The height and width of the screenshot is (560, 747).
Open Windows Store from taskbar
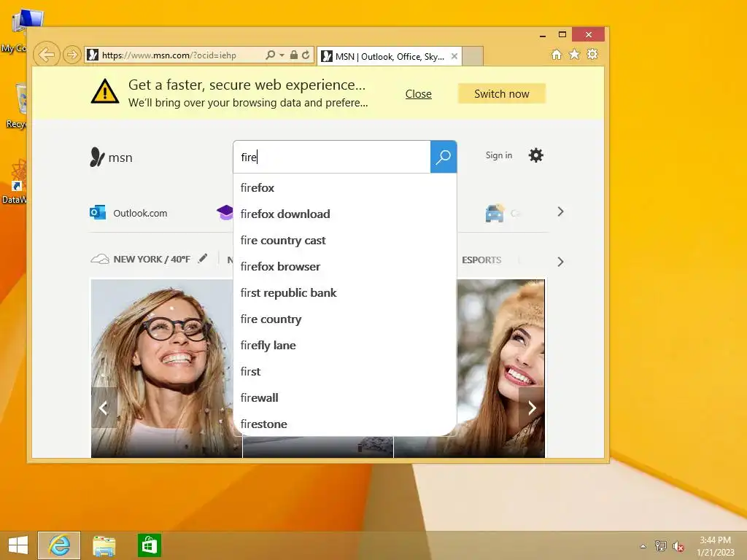(x=149, y=545)
